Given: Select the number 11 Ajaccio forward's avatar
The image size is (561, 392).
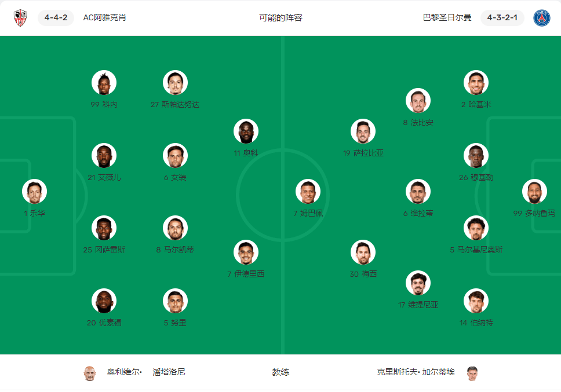Looking at the screenshot, I should click(x=246, y=131).
